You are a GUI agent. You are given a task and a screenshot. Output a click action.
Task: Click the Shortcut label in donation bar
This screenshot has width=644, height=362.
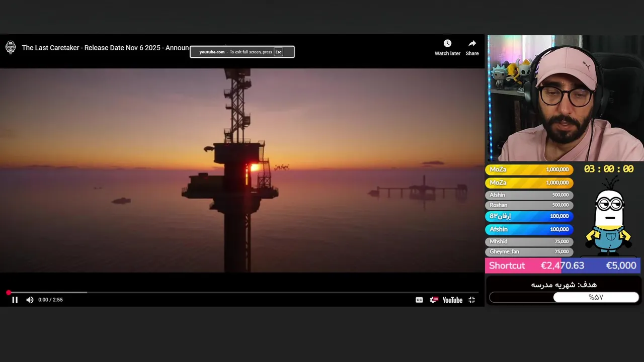tap(507, 265)
